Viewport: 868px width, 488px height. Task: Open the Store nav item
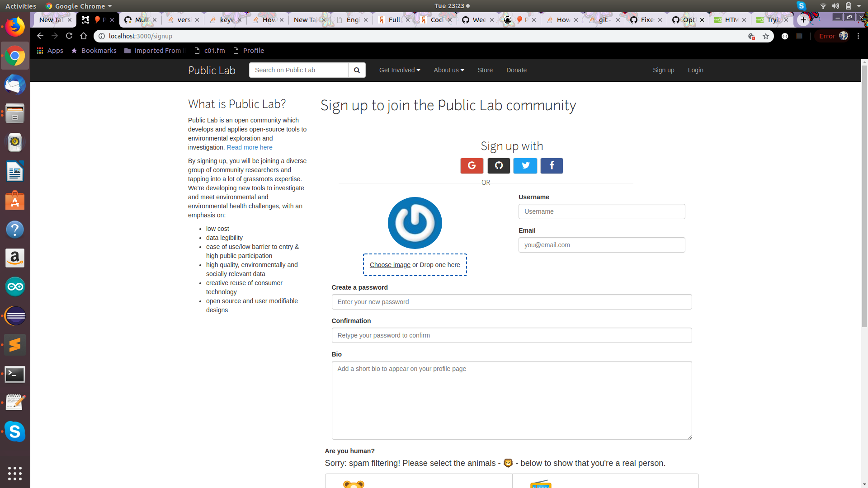[485, 70]
